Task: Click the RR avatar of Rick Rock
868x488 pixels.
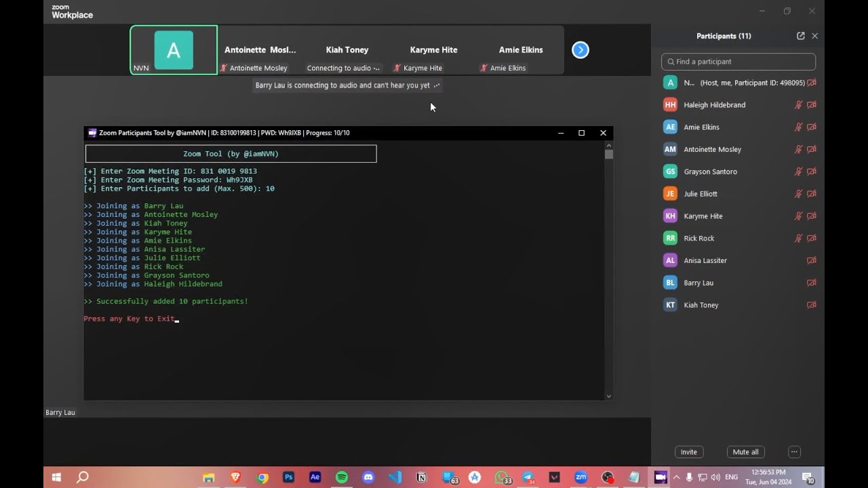Action: pyautogui.click(x=670, y=239)
